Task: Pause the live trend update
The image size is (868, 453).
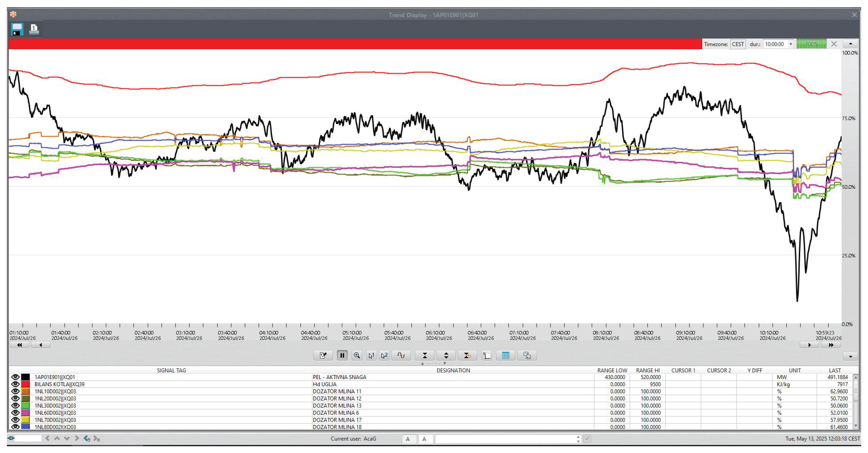Action: click(342, 355)
